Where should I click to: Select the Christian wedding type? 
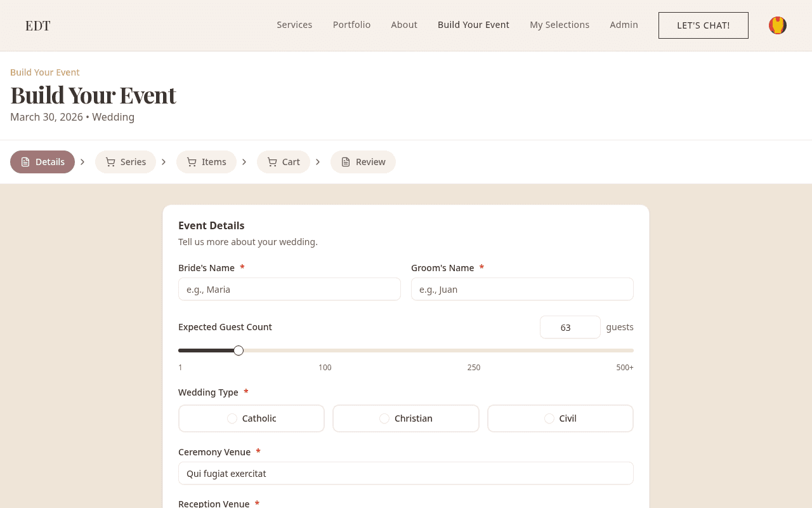[x=406, y=418]
